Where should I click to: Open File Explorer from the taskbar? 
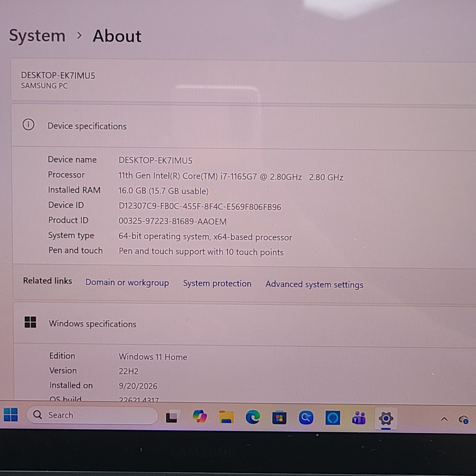tap(226, 417)
